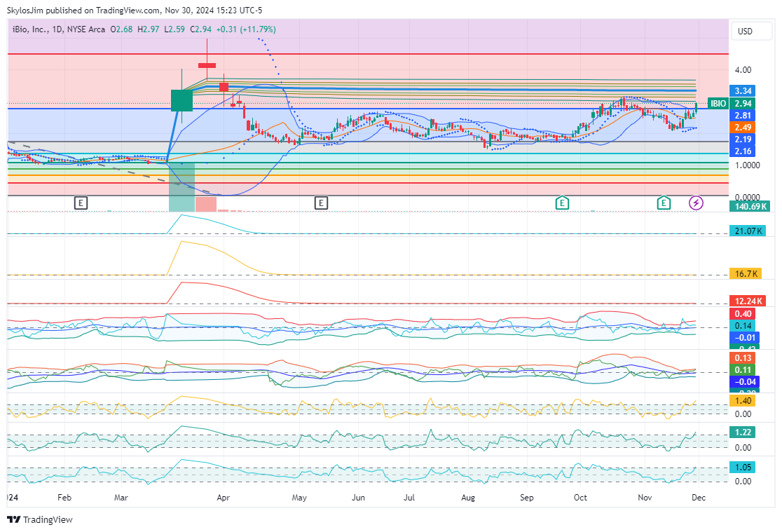
Task: Click the green 2.94 current price label
Action: coord(744,103)
